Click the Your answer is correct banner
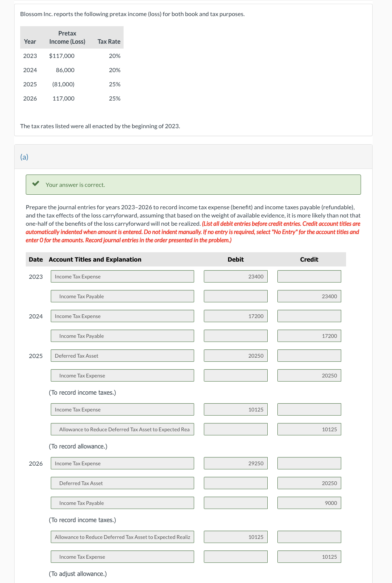Screen dimensions: 392x583 coord(193,184)
